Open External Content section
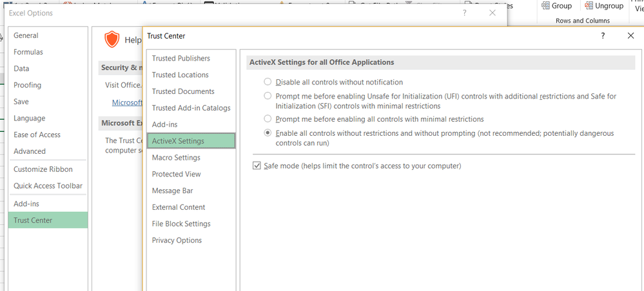Viewport: 644px width, 291px height. [x=191, y=207]
